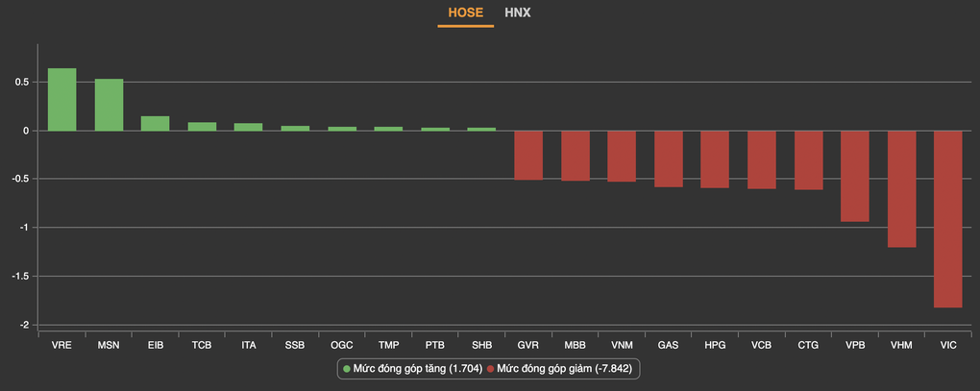
Task: Select the red VNM bar
Action: tap(622, 156)
